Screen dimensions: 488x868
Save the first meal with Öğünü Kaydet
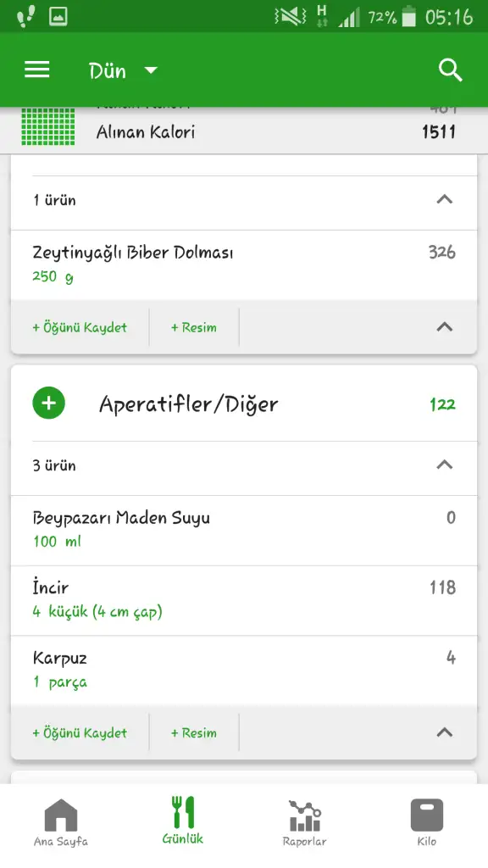pyautogui.click(x=80, y=327)
